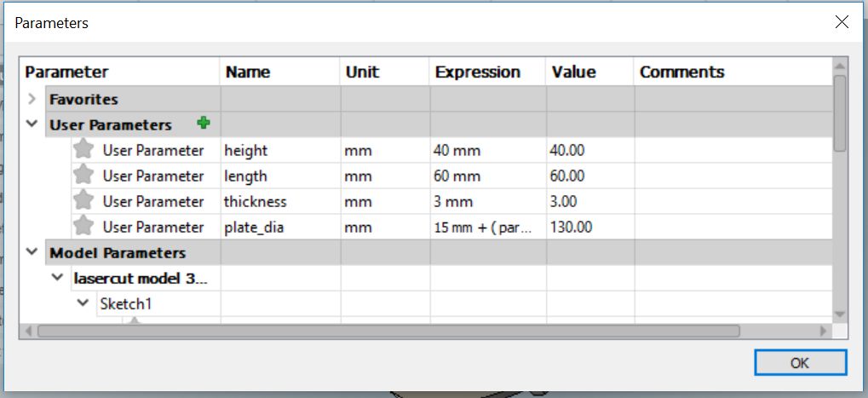Select the 'lasercut model 3...' tree item
This screenshot has height=398, width=868.
point(141,278)
